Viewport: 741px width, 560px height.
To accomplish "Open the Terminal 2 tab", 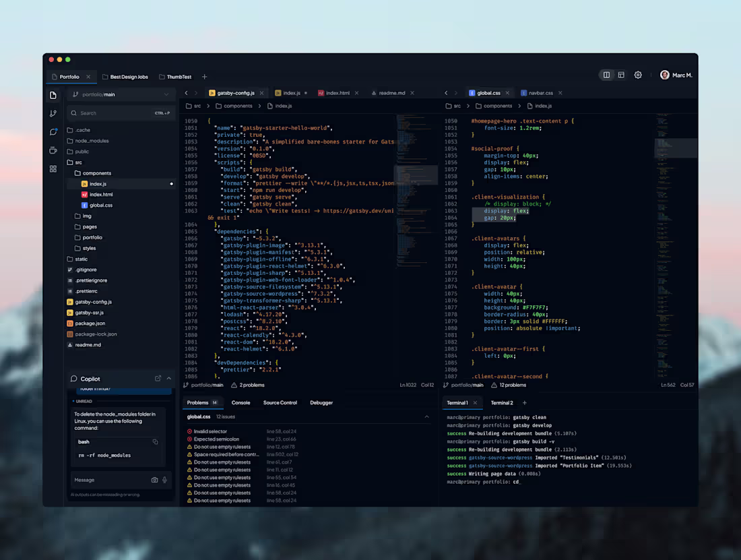I will [x=502, y=402].
